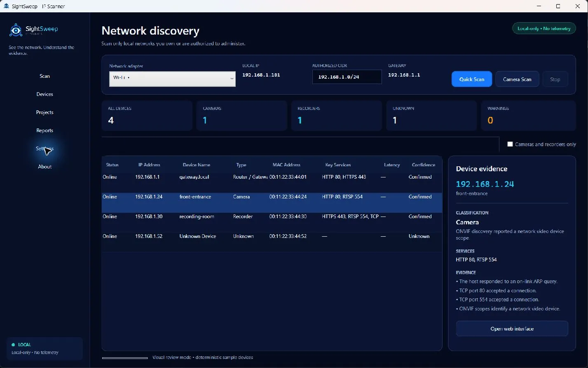Click the ONVIF scopes evidence line
This screenshot has height=368, width=588.
coord(508,309)
